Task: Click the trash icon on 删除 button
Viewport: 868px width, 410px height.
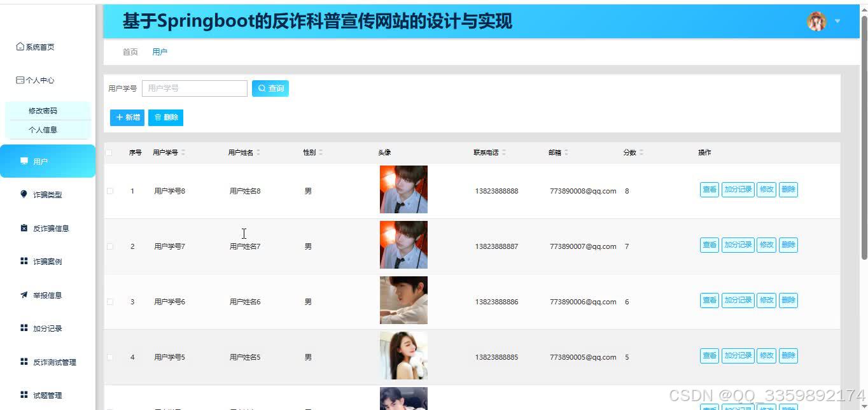Action: click(158, 117)
